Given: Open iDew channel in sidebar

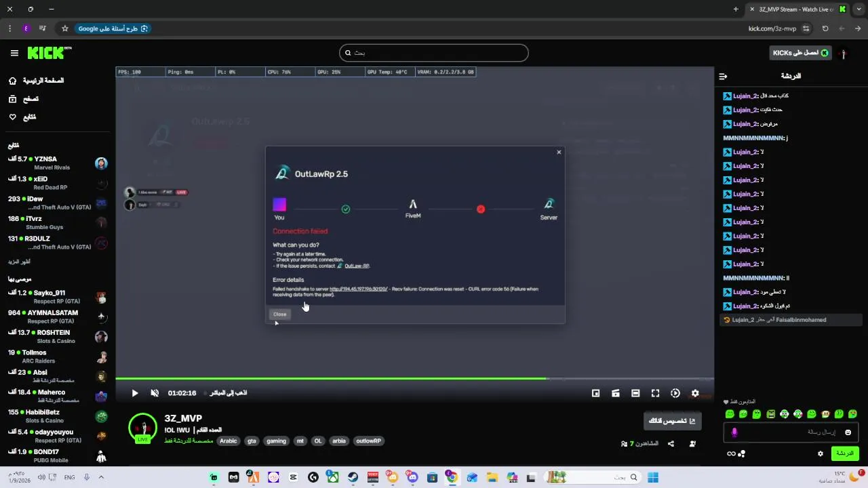Looking at the screenshot, I should click(x=58, y=203).
